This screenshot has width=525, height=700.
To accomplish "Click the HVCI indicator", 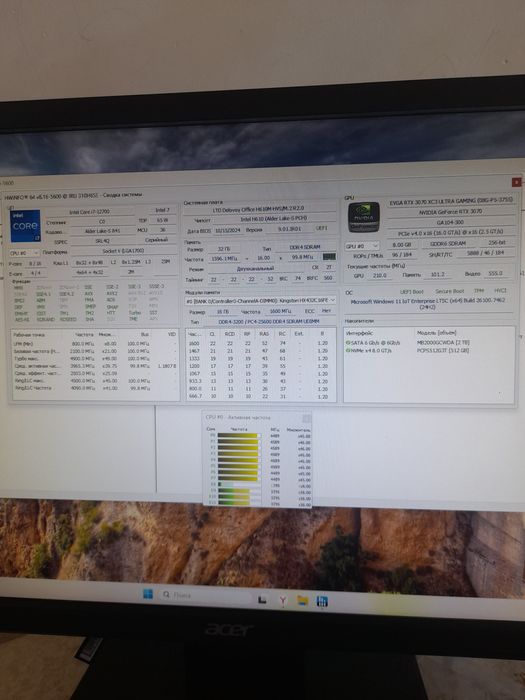I will click(500, 291).
